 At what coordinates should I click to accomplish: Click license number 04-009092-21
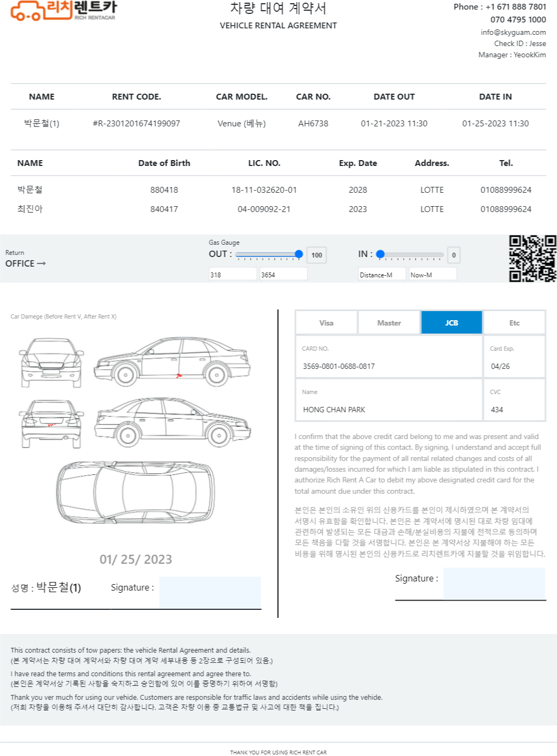[264, 209]
